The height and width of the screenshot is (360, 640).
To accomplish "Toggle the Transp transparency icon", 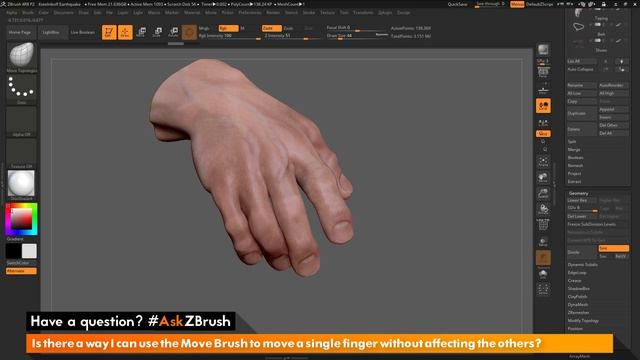I will pos(543,242).
